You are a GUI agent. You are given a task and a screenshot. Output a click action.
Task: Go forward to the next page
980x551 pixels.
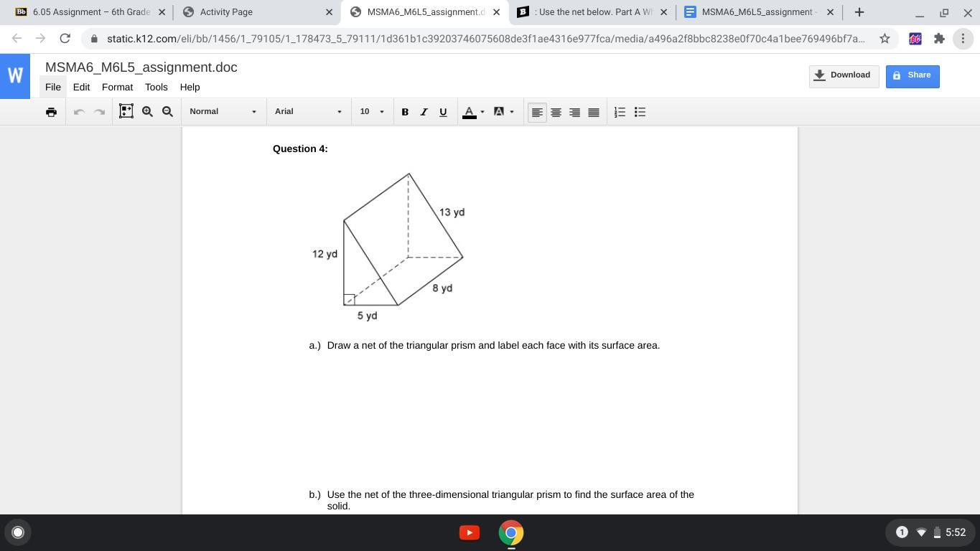click(41, 39)
